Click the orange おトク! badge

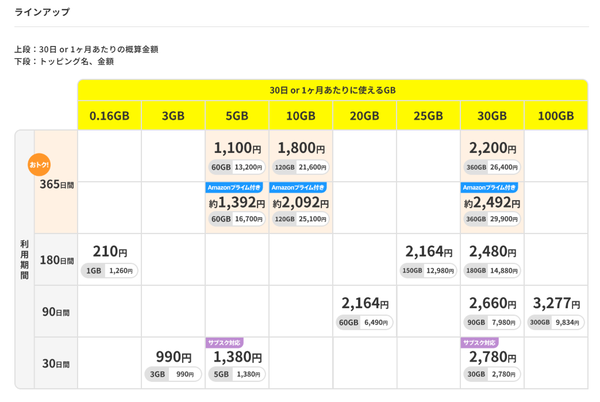[x=38, y=163]
